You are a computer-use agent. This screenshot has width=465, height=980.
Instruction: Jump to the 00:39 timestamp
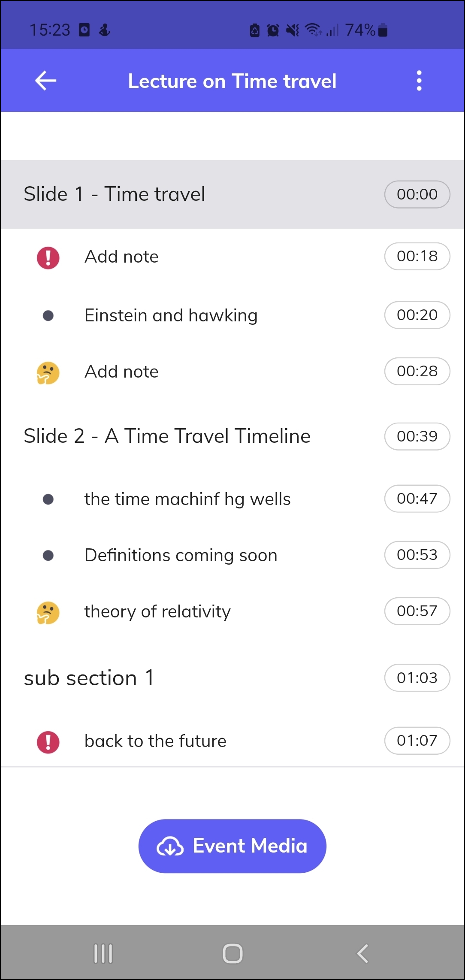[x=417, y=436]
